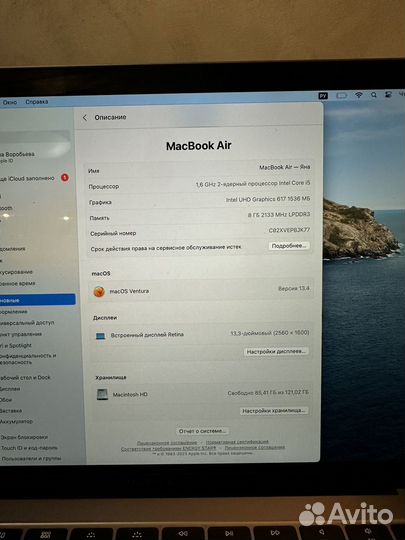
Task: Check the battery status icon in menu bar
Action: coord(341,95)
